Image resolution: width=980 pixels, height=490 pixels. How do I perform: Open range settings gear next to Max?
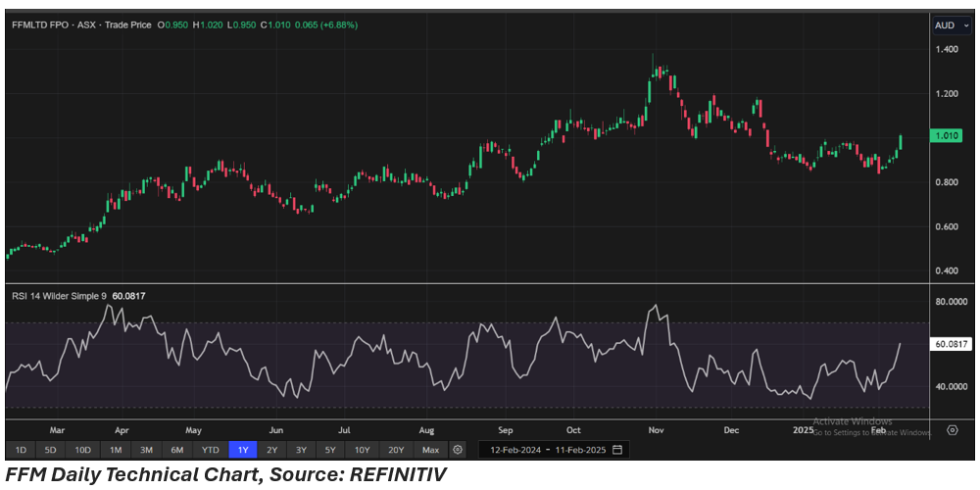coord(458,450)
